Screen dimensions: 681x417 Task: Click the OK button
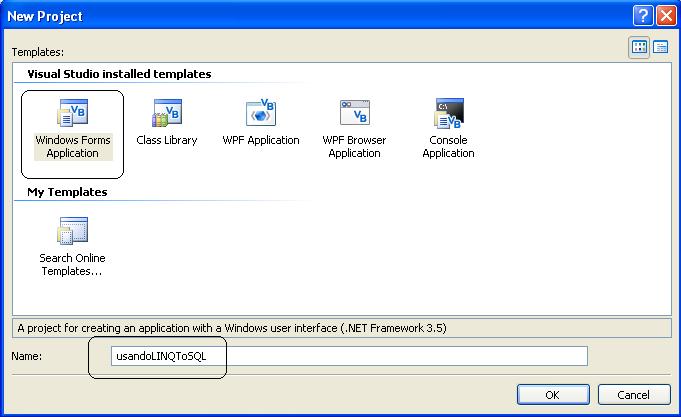click(553, 394)
